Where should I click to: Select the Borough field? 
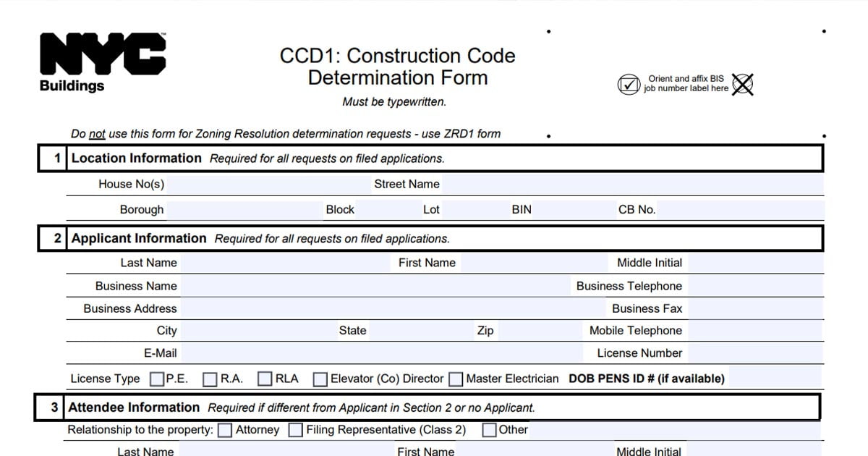coord(242,210)
